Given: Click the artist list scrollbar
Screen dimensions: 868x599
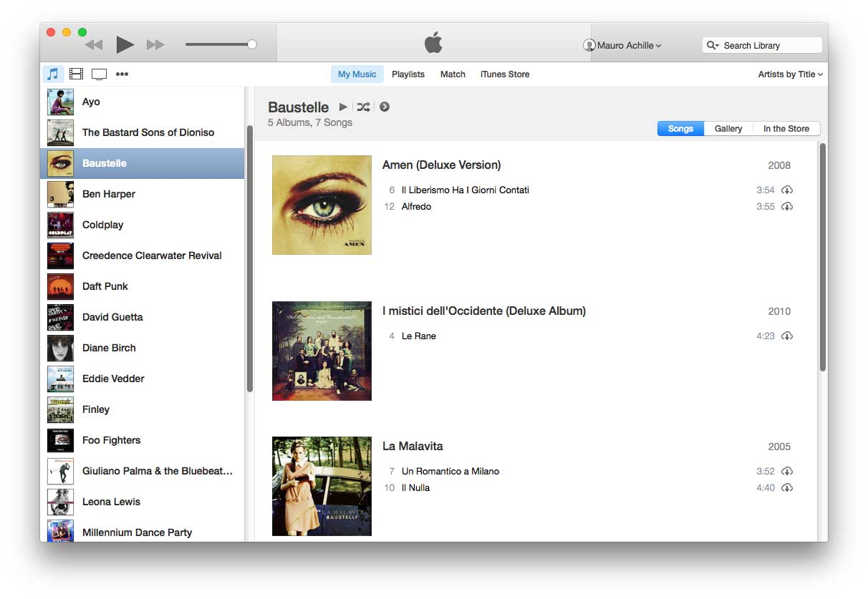Looking at the screenshot, I should click(250, 258).
